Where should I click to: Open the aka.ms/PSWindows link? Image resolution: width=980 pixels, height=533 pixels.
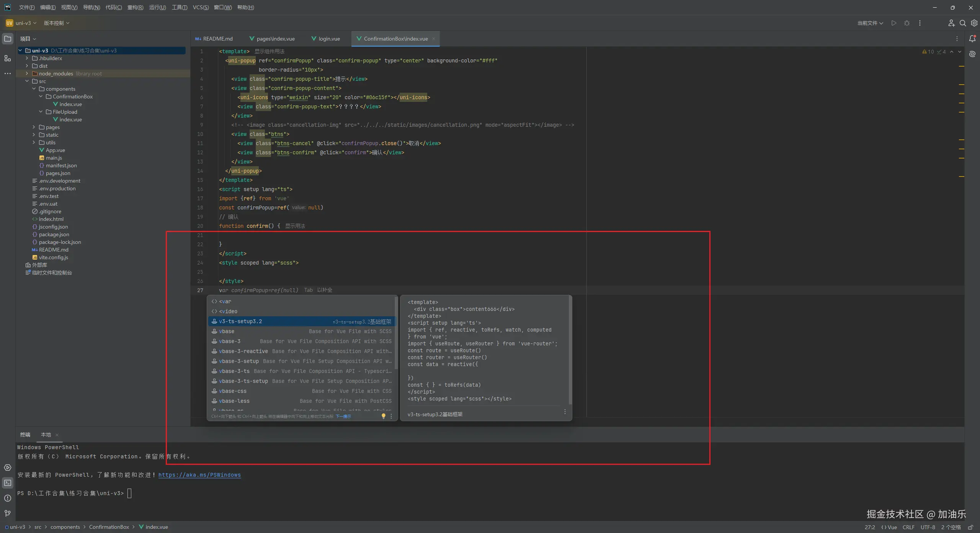click(x=199, y=475)
